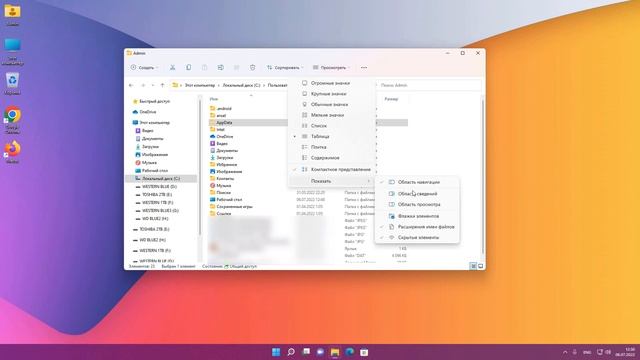Click the Delete trash icon in toolbar

[253, 67]
